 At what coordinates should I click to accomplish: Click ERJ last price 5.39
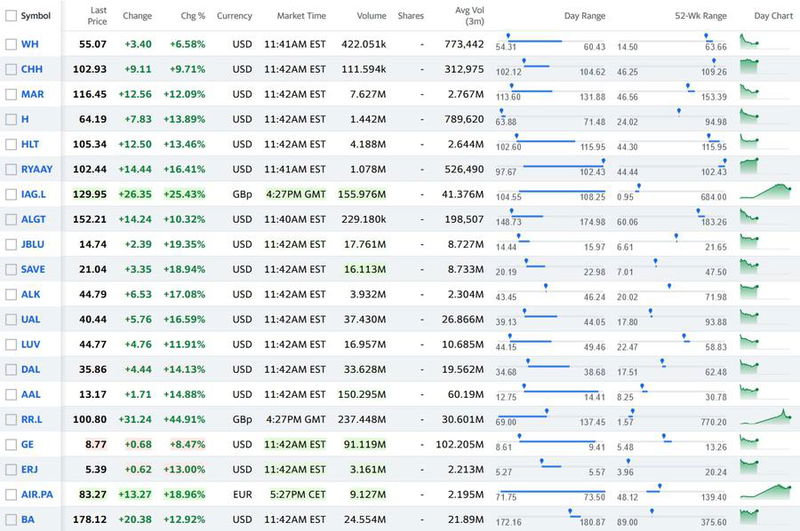point(97,469)
